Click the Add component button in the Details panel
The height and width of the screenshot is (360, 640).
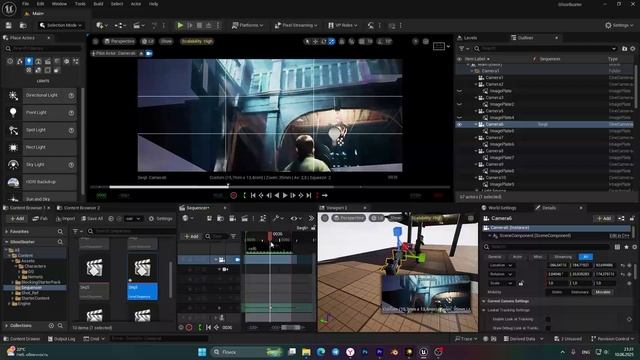[x=604, y=219]
